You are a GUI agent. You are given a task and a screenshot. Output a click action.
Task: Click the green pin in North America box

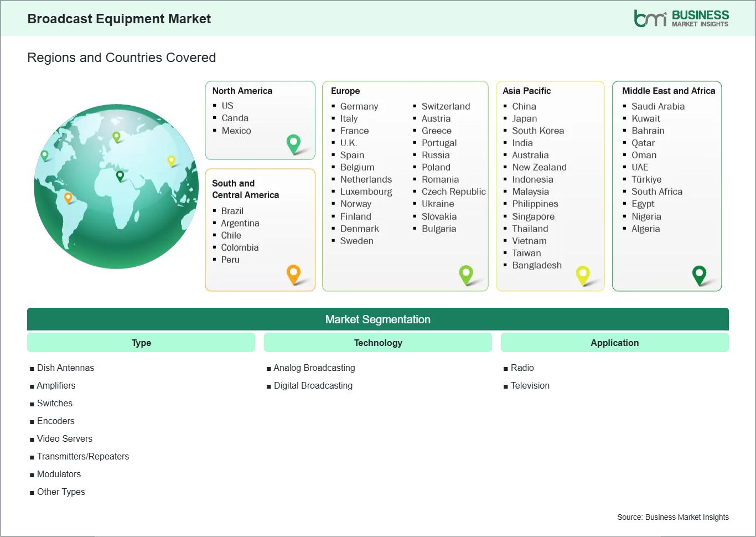(x=293, y=143)
